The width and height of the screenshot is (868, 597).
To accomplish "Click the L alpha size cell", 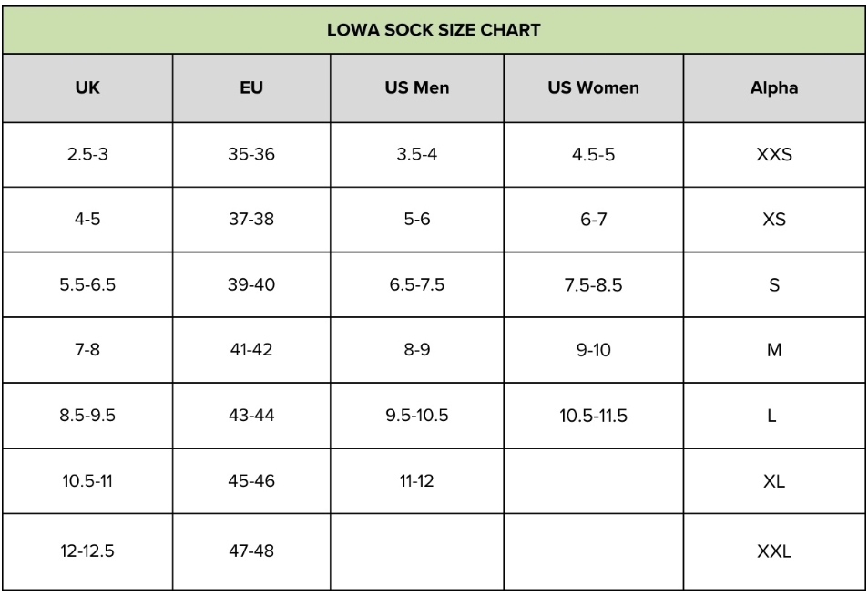I will [x=774, y=415].
